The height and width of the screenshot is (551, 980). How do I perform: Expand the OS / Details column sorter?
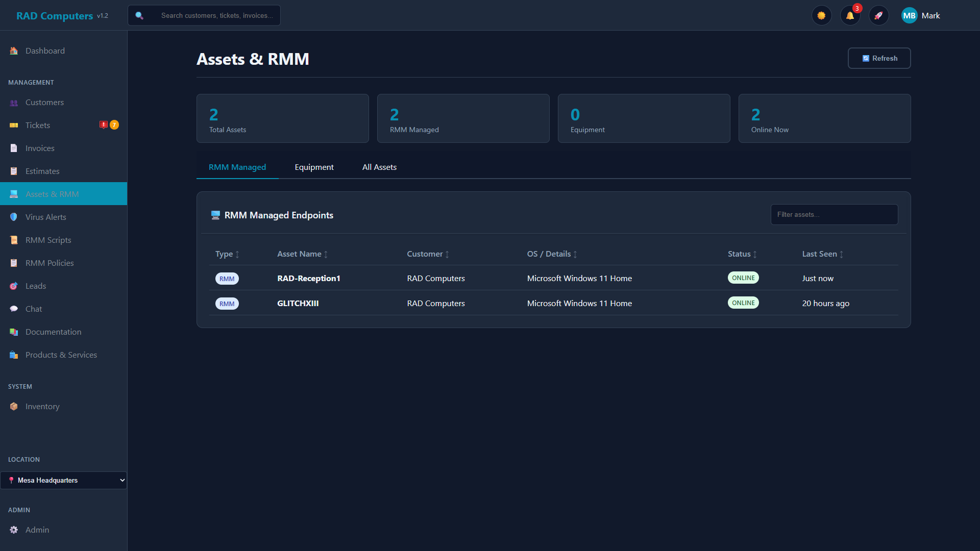click(576, 254)
